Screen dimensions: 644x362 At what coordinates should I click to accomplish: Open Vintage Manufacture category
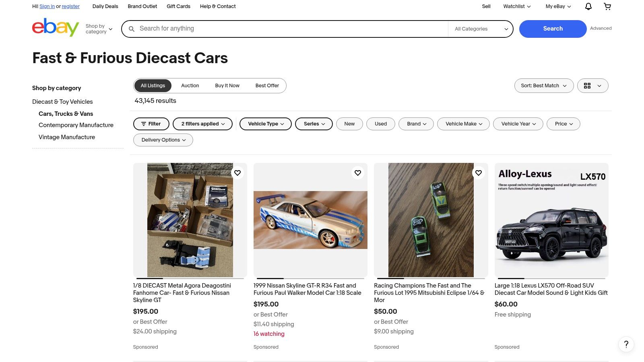67,137
